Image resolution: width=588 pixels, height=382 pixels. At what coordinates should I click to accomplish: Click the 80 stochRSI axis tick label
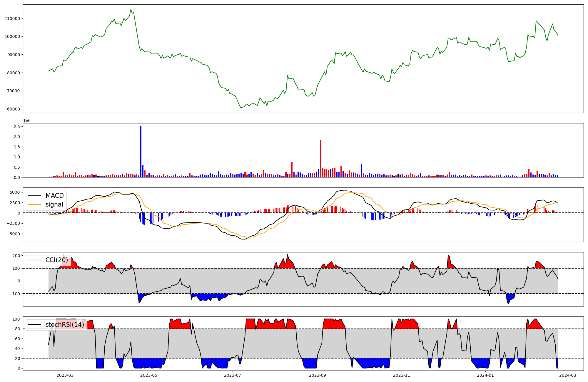18,329
